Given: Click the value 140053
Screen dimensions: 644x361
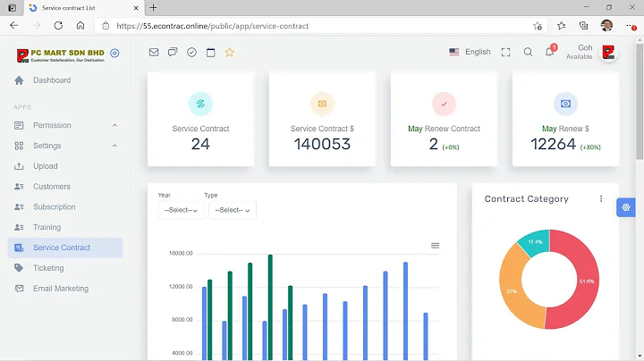Looking at the screenshot, I should [x=322, y=144].
